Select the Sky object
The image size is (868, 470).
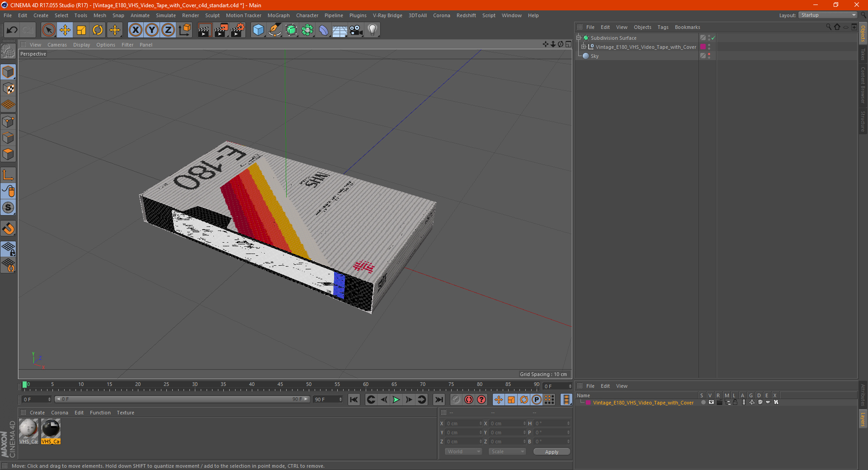click(594, 56)
